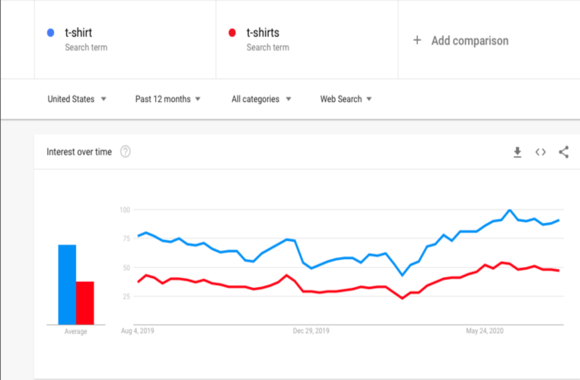Share the Interest over time chart
The width and height of the screenshot is (580, 380).
564,152
